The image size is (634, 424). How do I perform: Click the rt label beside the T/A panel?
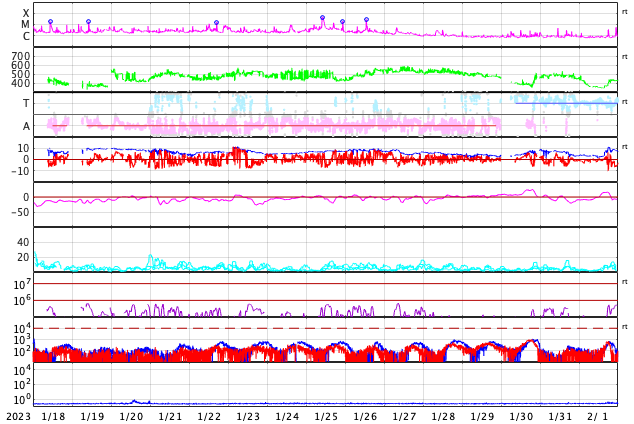(625, 102)
